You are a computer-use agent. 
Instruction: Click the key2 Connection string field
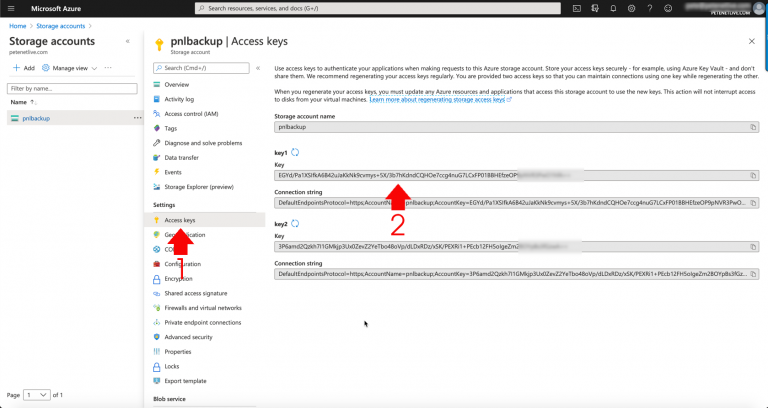(x=517, y=274)
